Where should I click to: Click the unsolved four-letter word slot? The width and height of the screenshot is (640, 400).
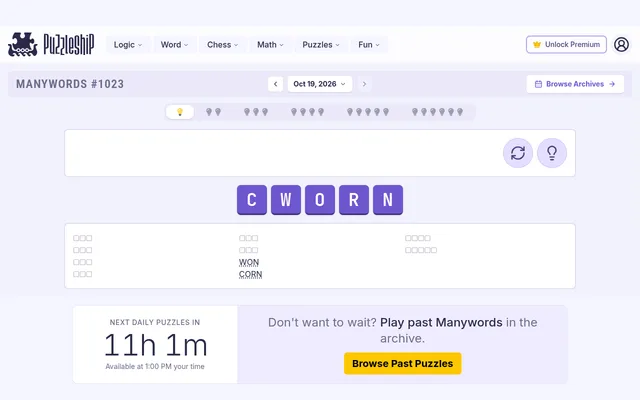(418, 238)
